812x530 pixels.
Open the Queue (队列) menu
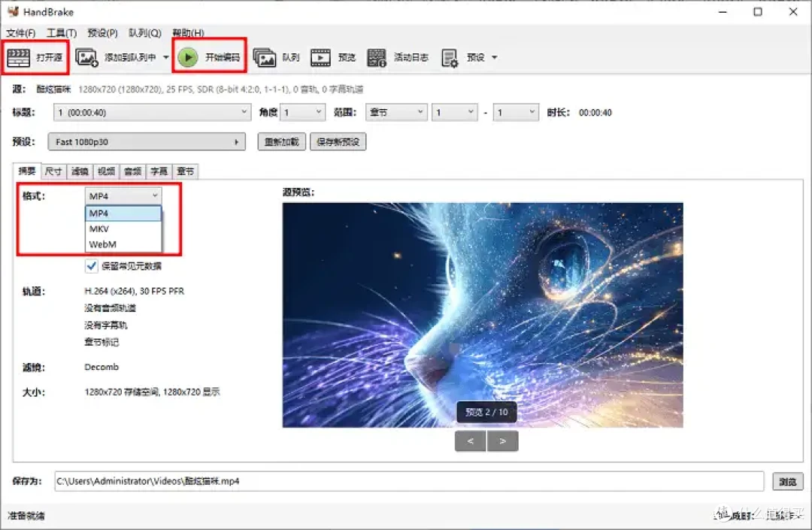(145, 33)
